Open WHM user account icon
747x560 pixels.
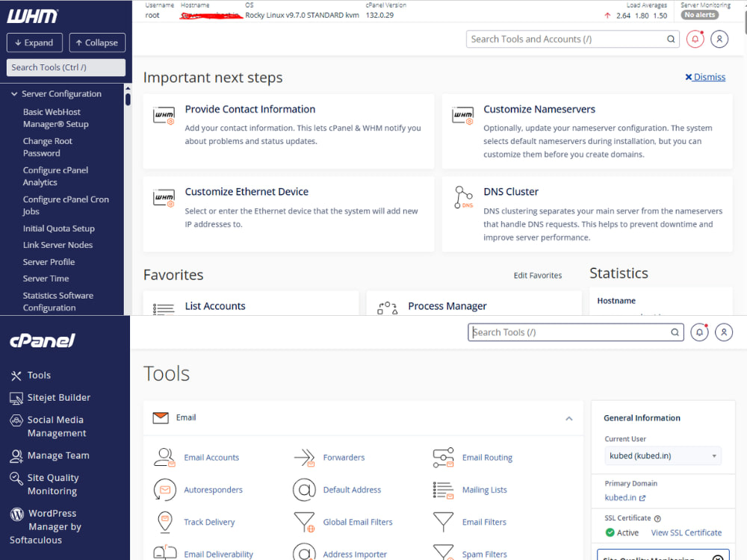719,39
